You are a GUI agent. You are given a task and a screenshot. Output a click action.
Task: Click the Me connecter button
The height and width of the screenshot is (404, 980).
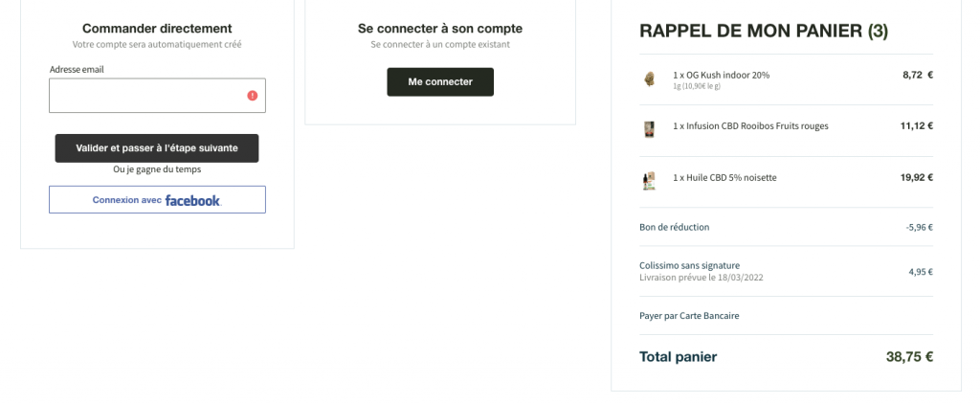pos(440,82)
